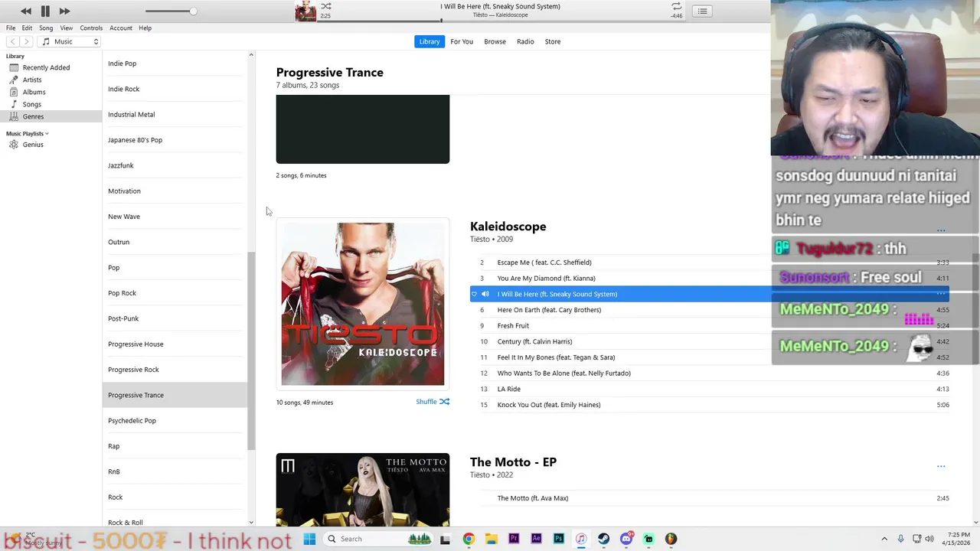Screen dimensions: 980x551
Task: Select Artists in the sidebar
Action: coord(32,80)
